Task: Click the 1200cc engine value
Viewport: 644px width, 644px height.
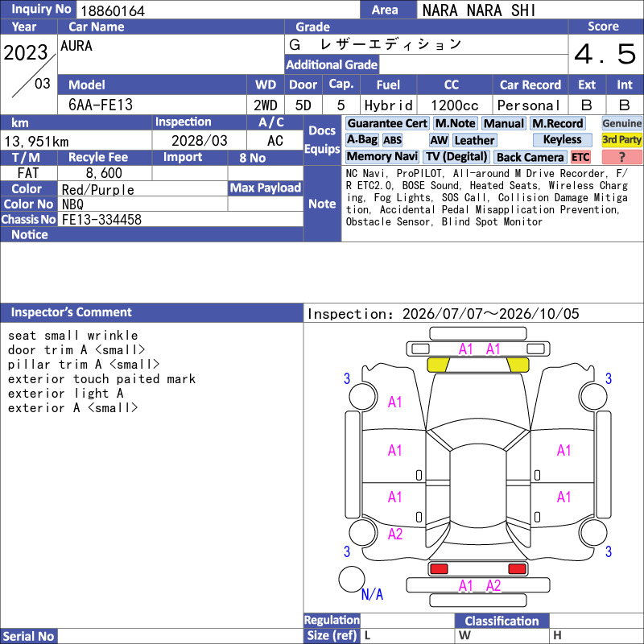Action: coord(454,105)
